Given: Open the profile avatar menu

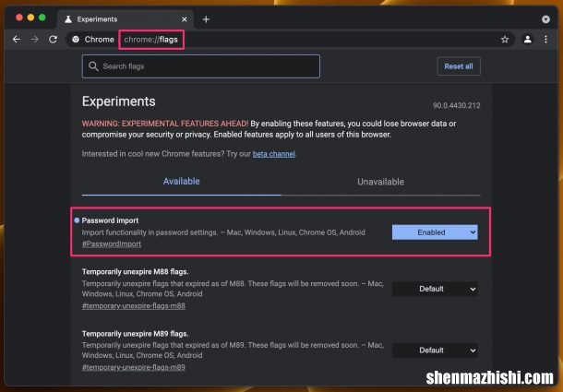Looking at the screenshot, I should (x=527, y=39).
